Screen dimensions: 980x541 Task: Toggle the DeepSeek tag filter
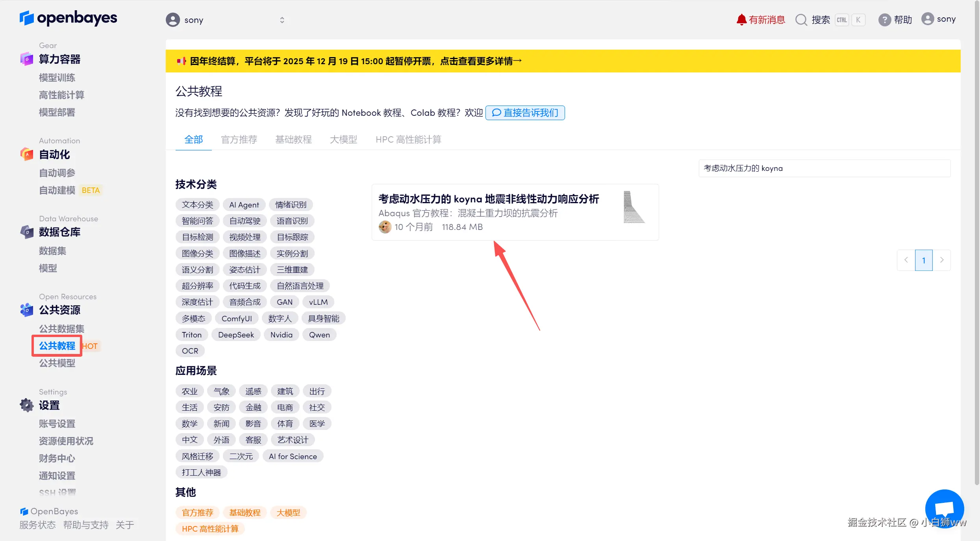(236, 335)
